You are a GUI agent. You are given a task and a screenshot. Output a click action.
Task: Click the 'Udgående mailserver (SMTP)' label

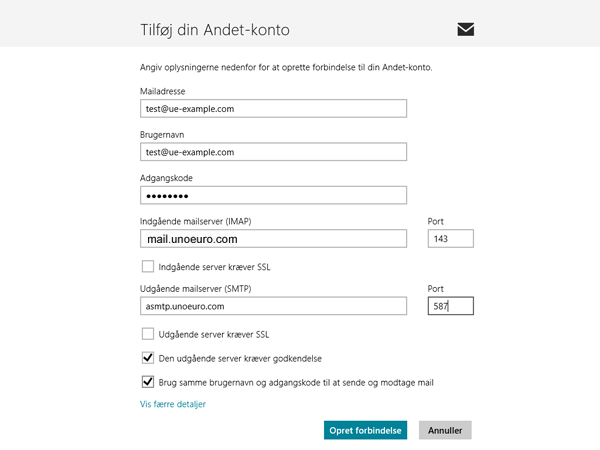point(196,289)
